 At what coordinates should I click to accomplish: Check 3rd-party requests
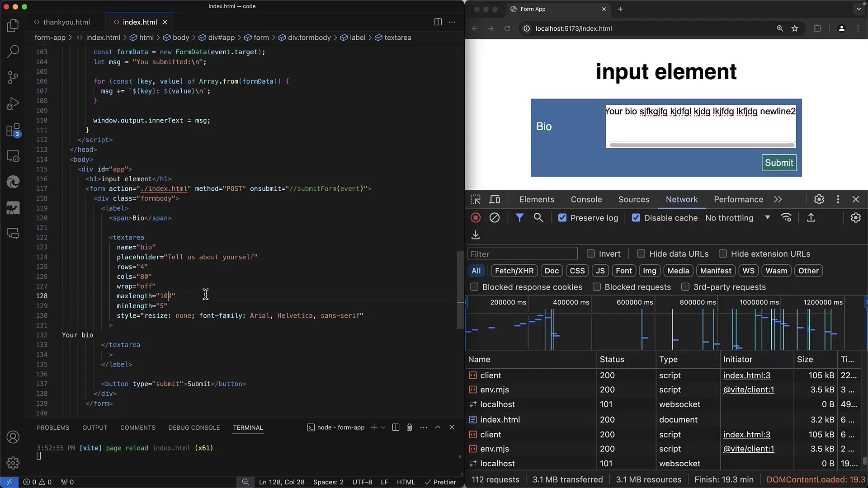pyautogui.click(x=685, y=287)
